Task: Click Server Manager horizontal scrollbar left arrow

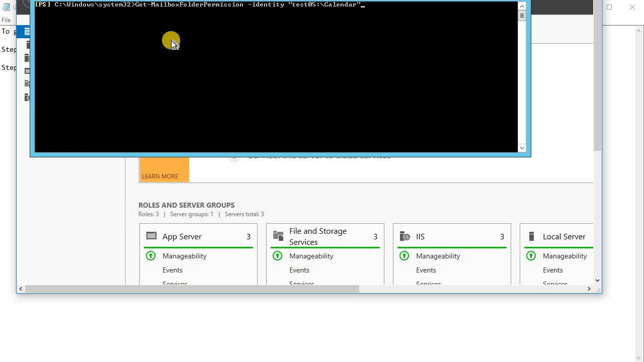Action: click(x=21, y=289)
